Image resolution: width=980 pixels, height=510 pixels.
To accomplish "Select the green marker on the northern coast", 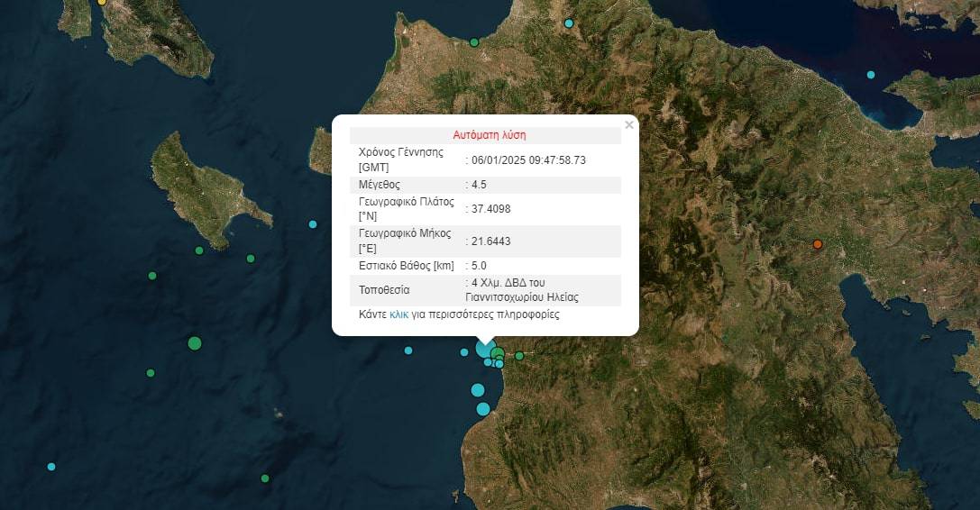I will [474, 42].
